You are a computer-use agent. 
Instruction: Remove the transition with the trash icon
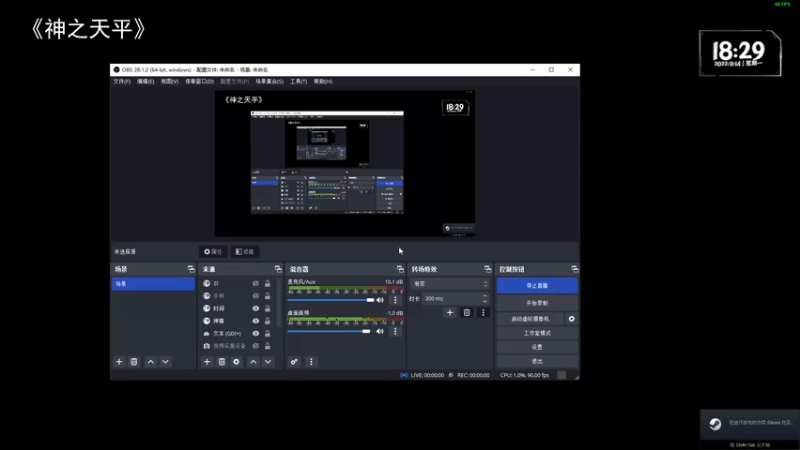(x=466, y=313)
